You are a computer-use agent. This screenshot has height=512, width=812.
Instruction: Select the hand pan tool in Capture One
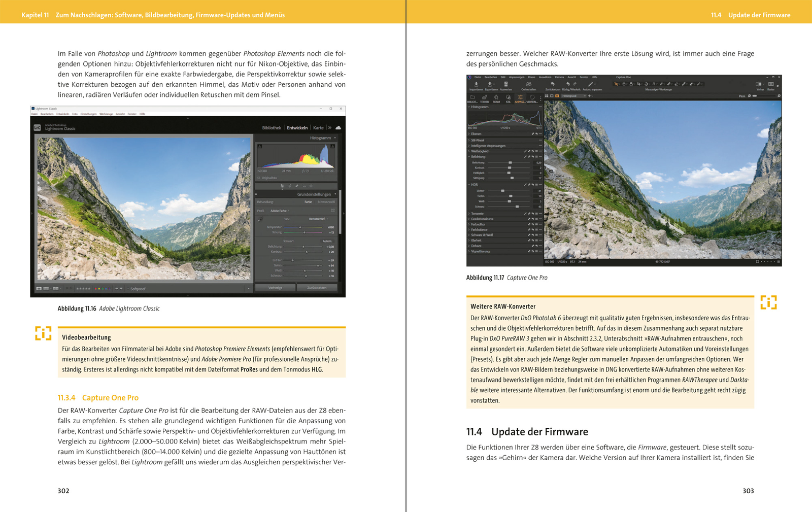(x=624, y=84)
